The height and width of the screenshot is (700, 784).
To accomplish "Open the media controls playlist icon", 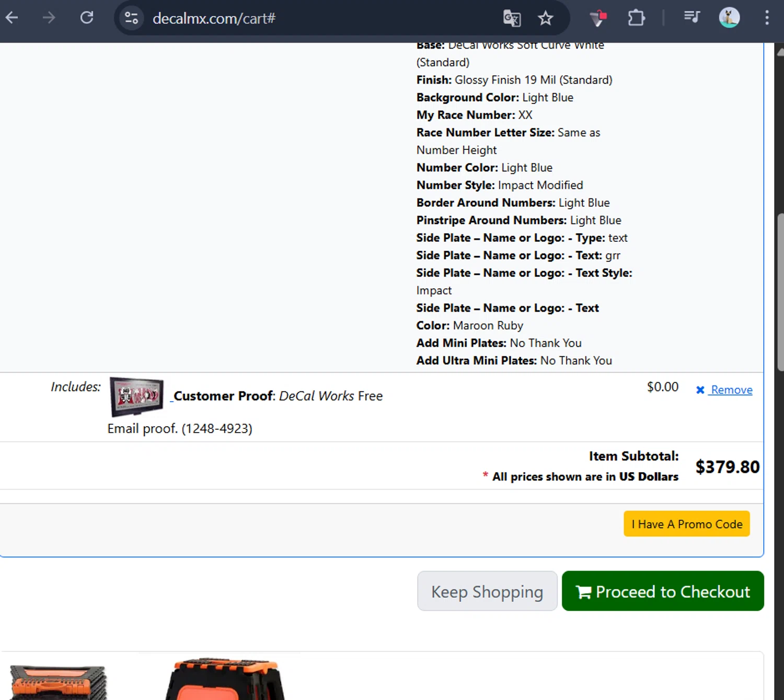I will [691, 18].
